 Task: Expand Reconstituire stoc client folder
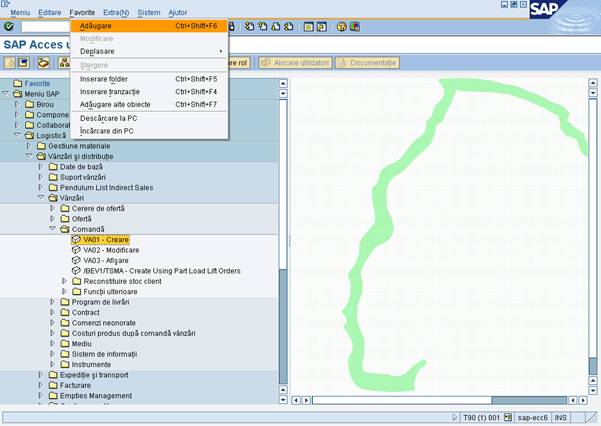(x=64, y=281)
